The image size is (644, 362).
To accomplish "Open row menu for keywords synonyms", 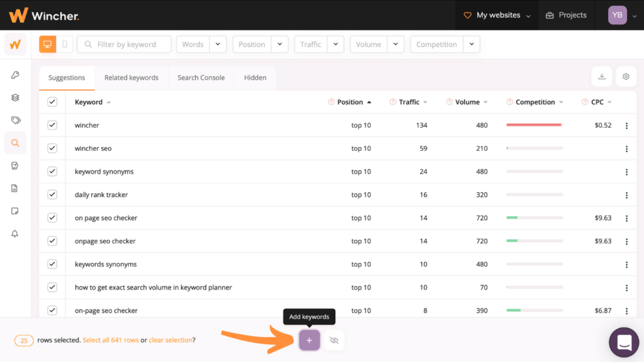I will tap(627, 265).
